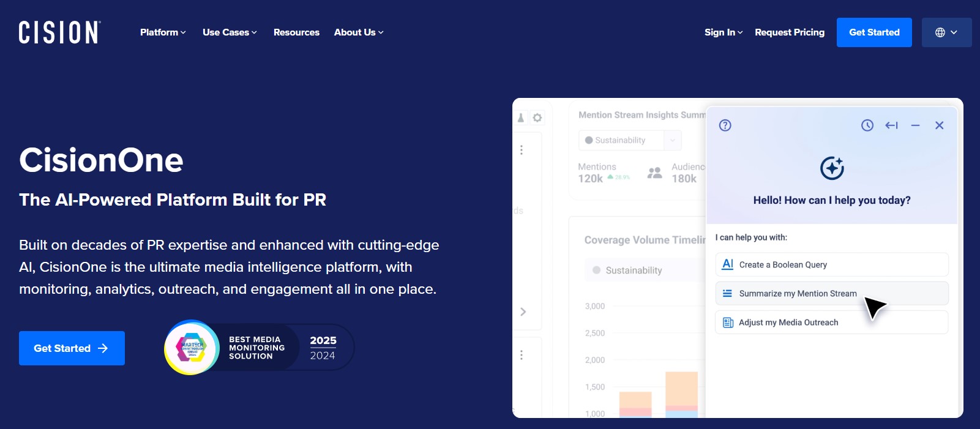Choose Summarize my Mention Stream
Image resolution: width=980 pixels, height=429 pixels.
(x=831, y=294)
